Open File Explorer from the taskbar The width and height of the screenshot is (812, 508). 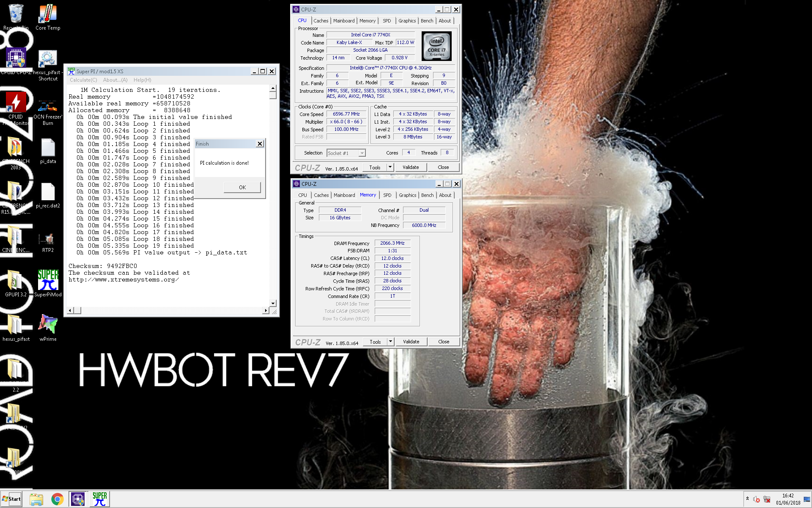[36, 499]
